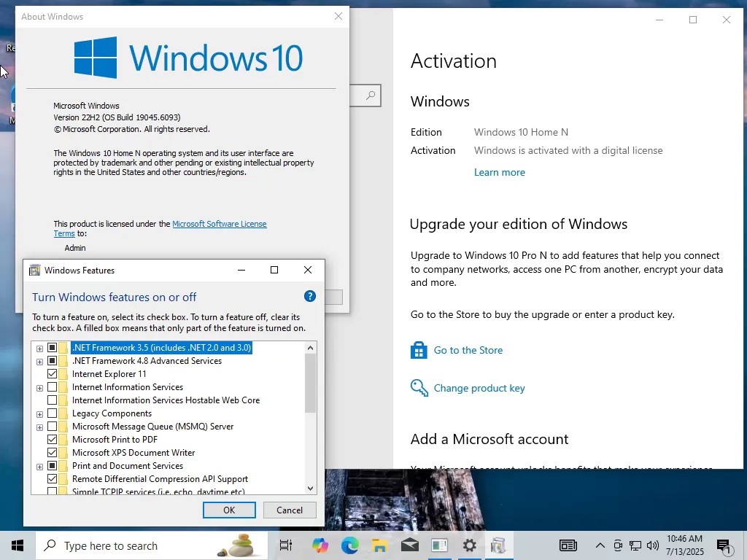Open the volume tray icon
Image resolution: width=747 pixels, height=560 pixels.
coord(653,545)
